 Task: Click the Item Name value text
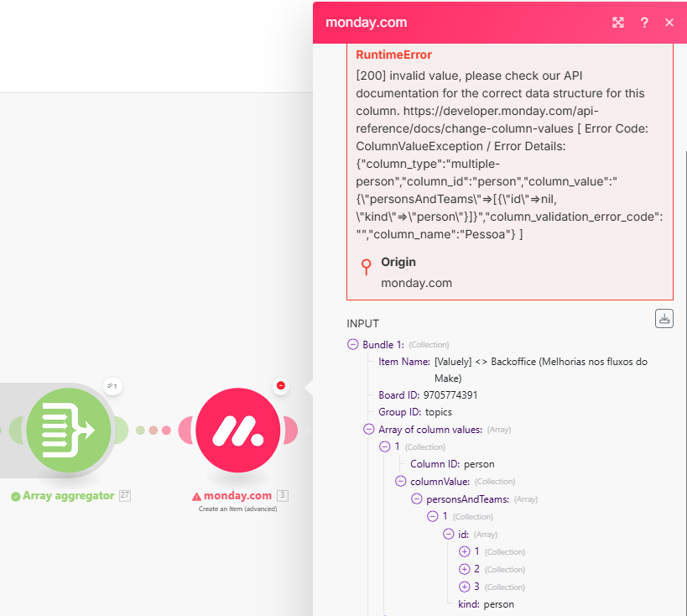pyautogui.click(x=541, y=370)
